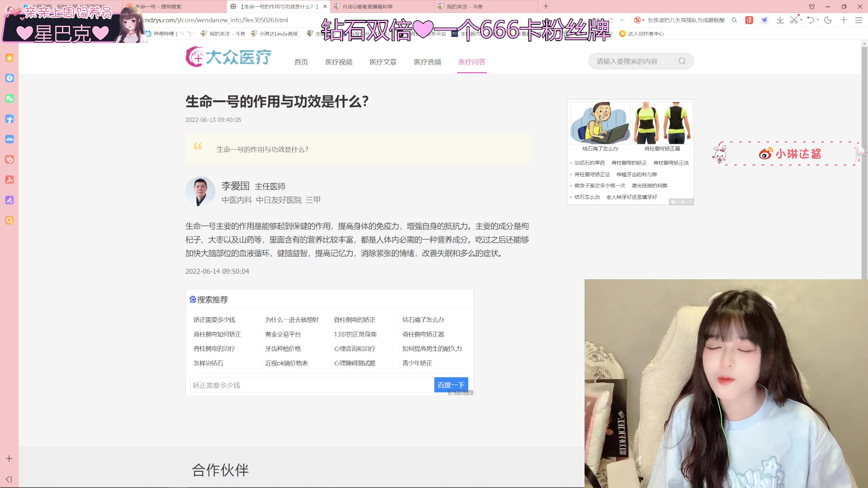Click the blue bird extension icon
The height and width of the screenshot is (488, 868).
(764, 20)
